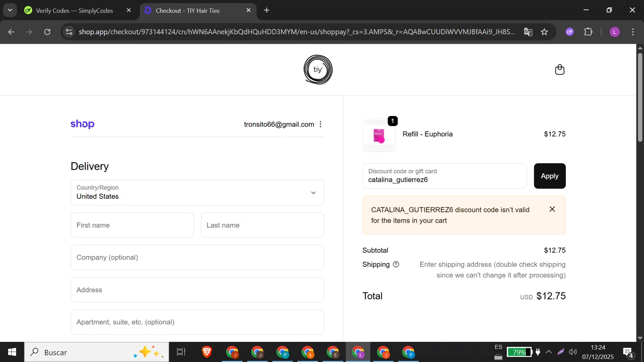Open the Chrome profile avatar L
Screen dimensions: 644x362
[615, 32]
